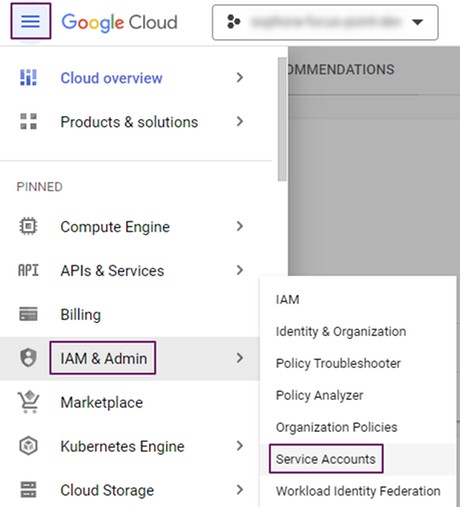The height and width of the screenshot is (507, 460).
Task: Click the Products & solutions grid icon
Action: point(28,121)
